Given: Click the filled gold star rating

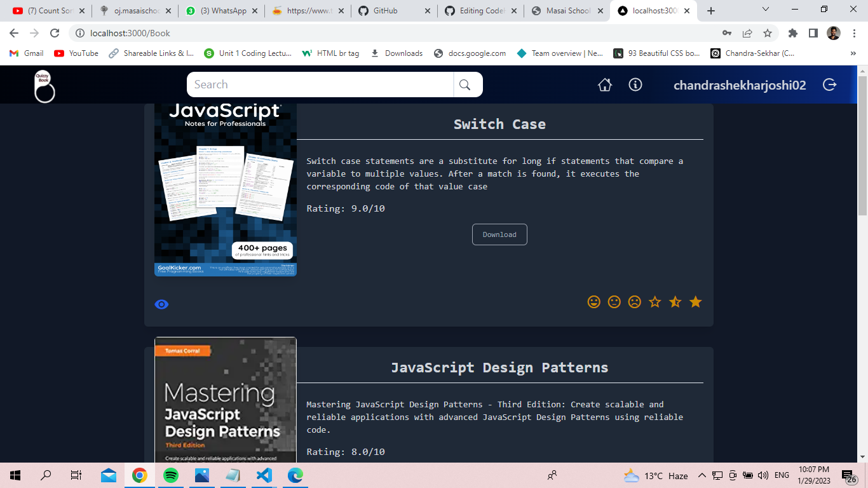Looking at the screenshot, I should coord(696,302).
